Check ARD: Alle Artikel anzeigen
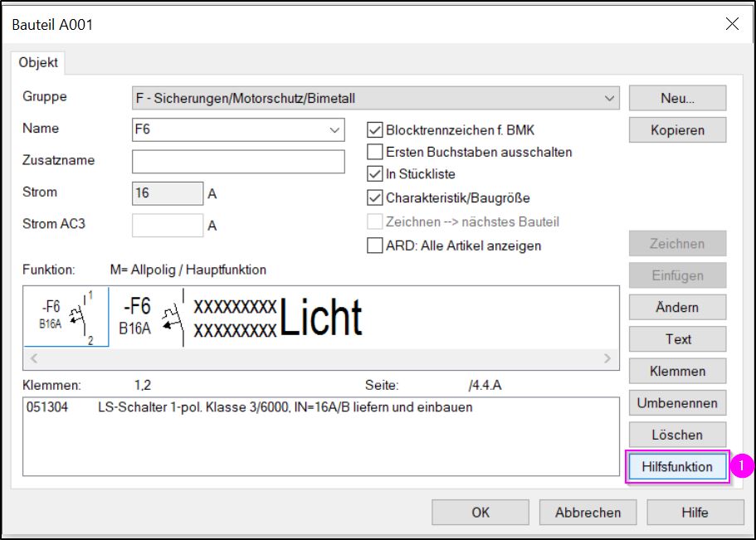Viewport: 756px width, 540px height. pos(374,246)
